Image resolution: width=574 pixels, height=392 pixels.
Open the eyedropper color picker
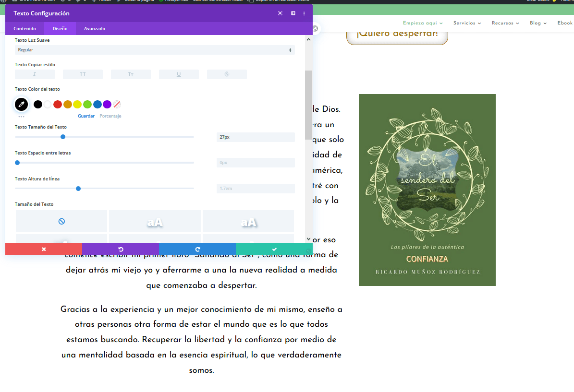click(21, 104)
